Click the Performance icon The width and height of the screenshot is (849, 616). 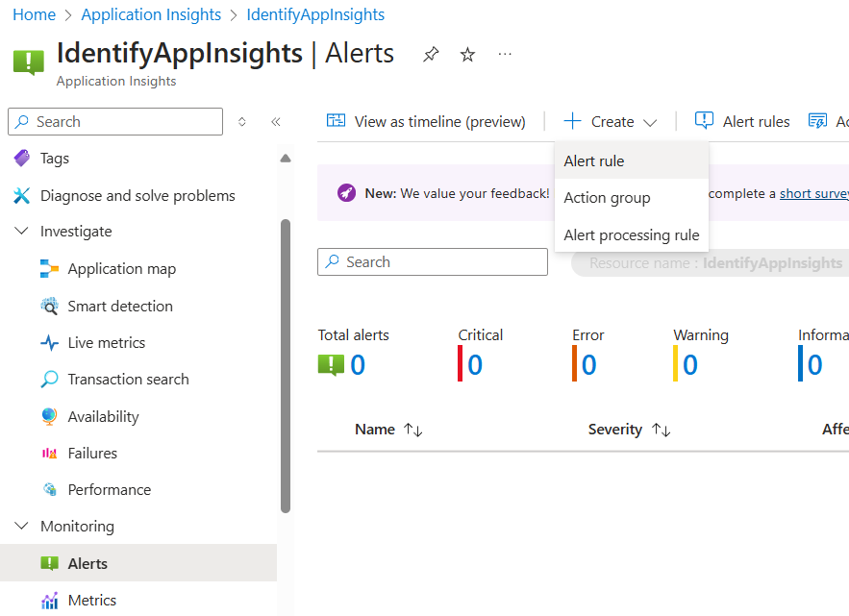[49, 489]
